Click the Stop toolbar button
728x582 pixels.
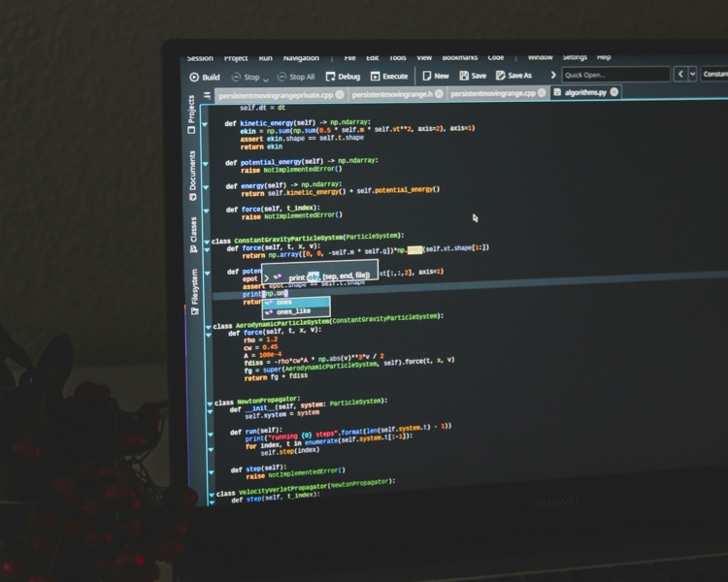pyautogui.click(x=247, y=77)
